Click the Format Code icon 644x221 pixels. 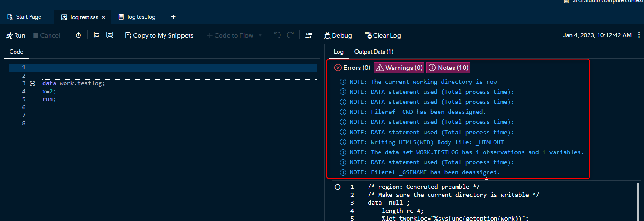tap(309, 35)
